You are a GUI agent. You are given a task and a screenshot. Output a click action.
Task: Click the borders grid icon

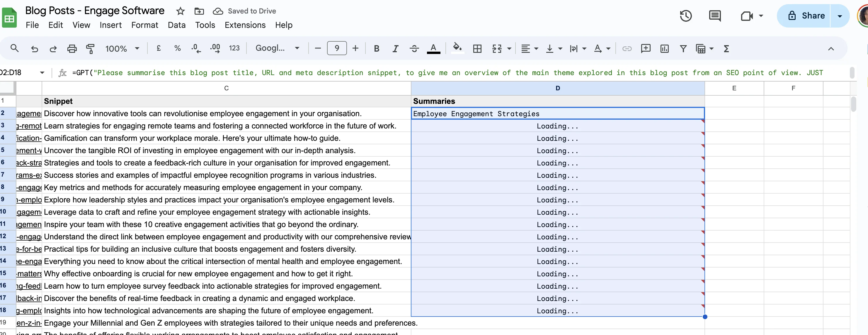477,49
